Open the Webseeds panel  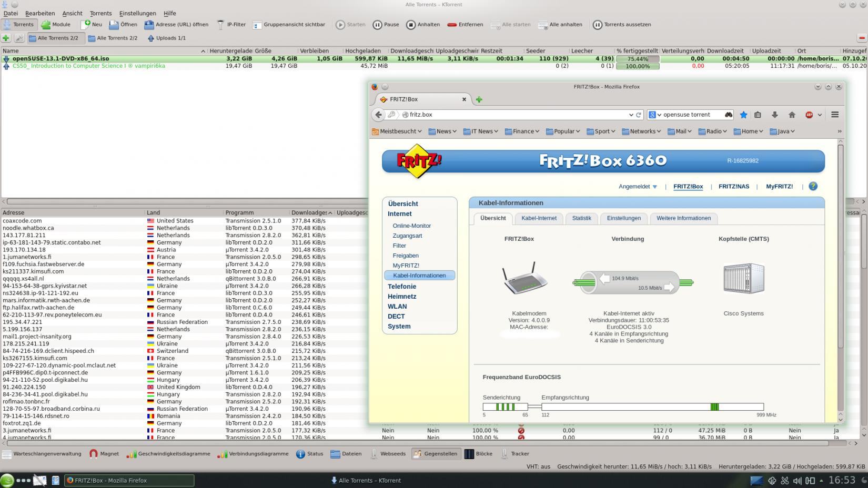click(x=388, y=453)
